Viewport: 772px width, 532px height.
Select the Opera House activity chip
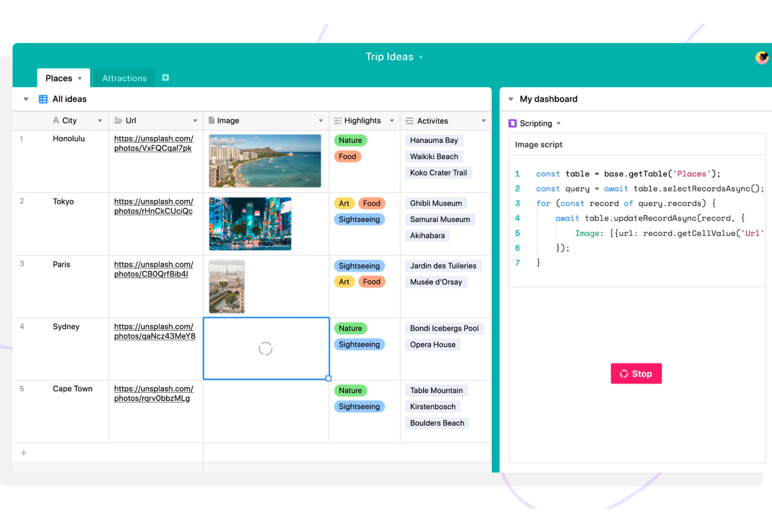433,344
